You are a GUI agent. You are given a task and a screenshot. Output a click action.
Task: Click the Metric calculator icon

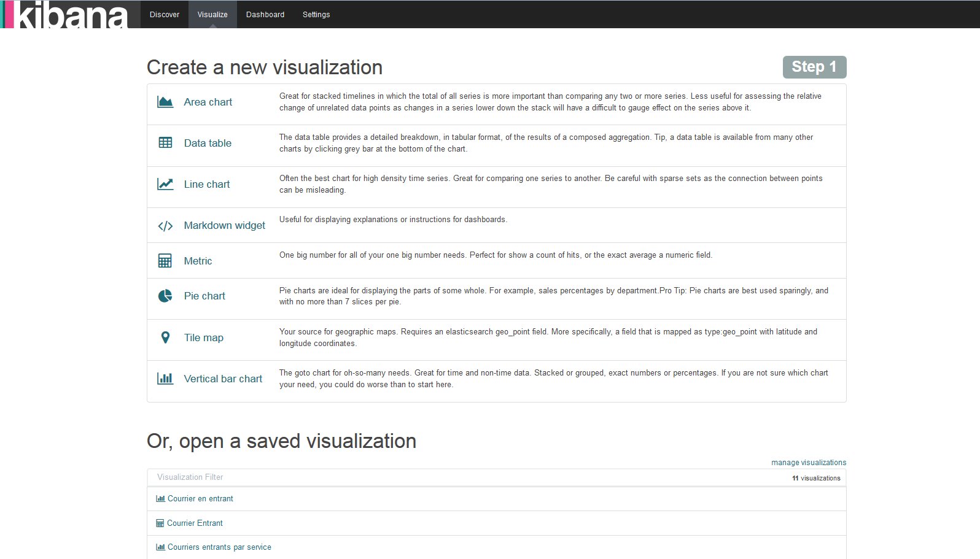[x=165, y=261]
